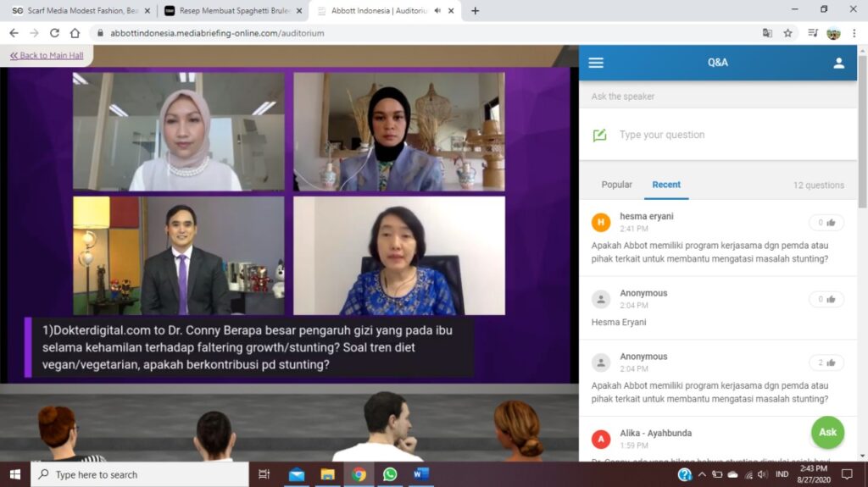Switch to Resep Membuat Spaghetti tab
The image size is (868, 487).
point(232,10)
